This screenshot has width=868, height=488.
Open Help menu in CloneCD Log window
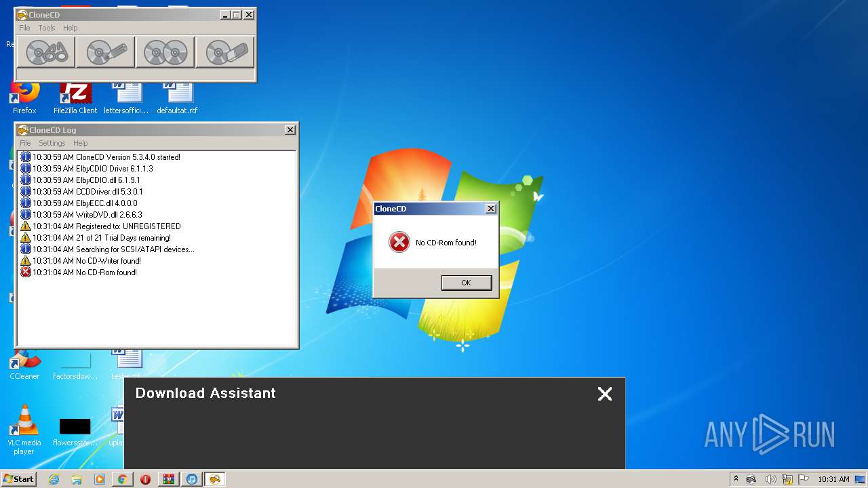pos(81,143)
